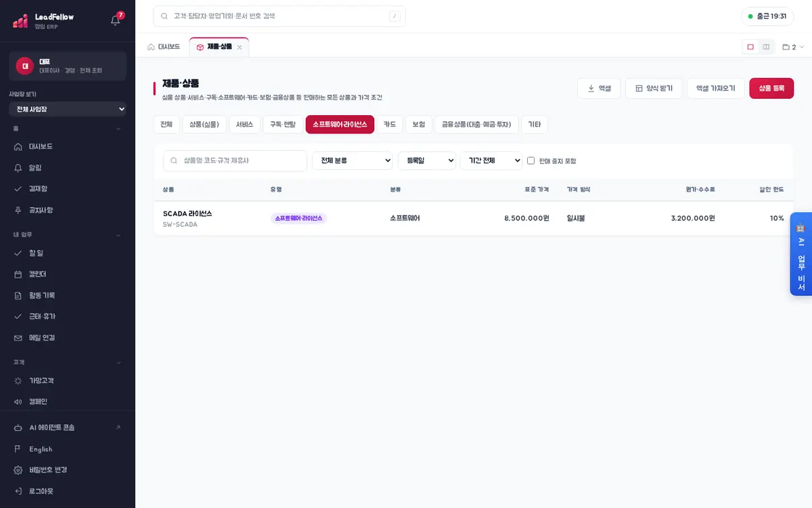Filter by 서비스 category
The height and width of the screenshot is (508, 812).
pyautogui.click(x=244, y=125)
